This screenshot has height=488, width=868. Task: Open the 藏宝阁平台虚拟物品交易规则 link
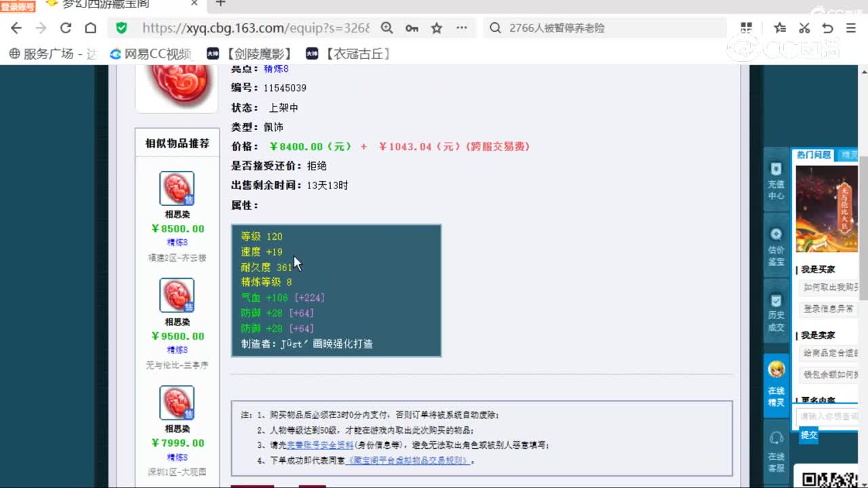click(408, 461)
